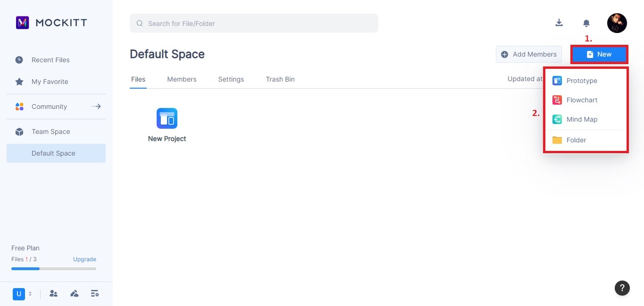Viewport: 644px width, 306px height.
Task: Choose Flowchart from the New menu
Action: [x=585, y=100]
